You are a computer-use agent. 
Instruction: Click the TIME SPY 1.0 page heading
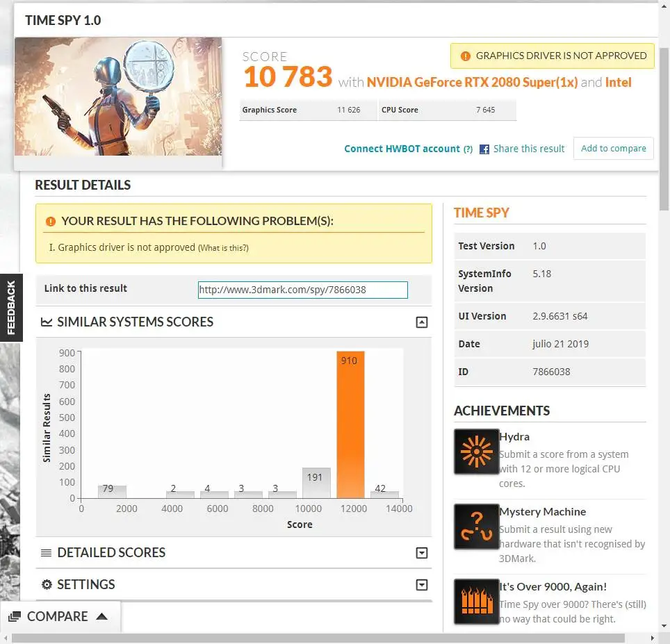click(63, 20)
